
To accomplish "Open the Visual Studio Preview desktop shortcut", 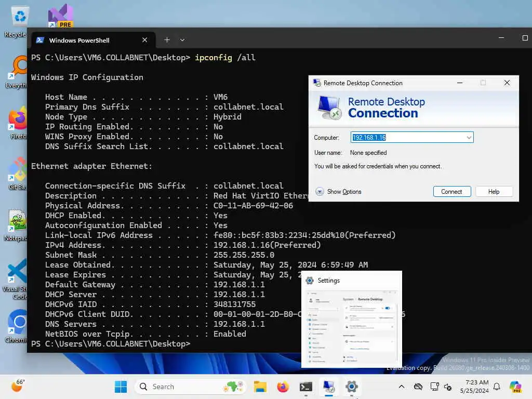I will [x=60, y=16].
